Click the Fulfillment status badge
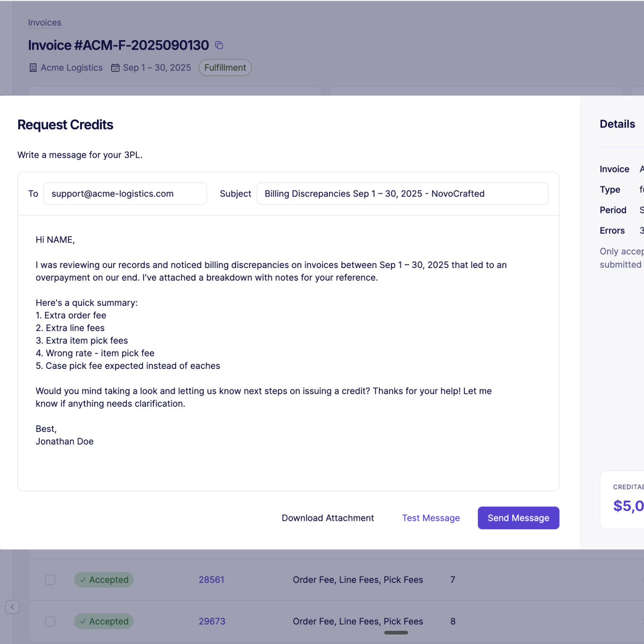The image size is (644, 644). (x=225, y=67)
